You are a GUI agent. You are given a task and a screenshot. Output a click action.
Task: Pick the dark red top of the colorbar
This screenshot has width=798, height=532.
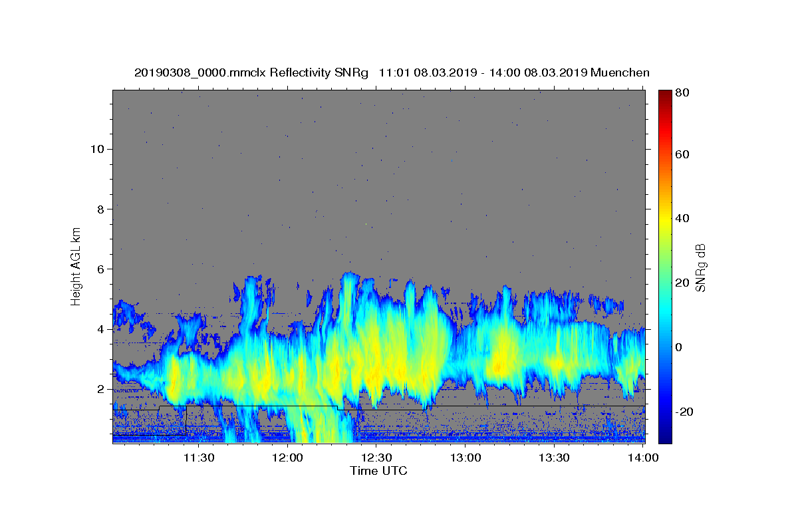665,94
